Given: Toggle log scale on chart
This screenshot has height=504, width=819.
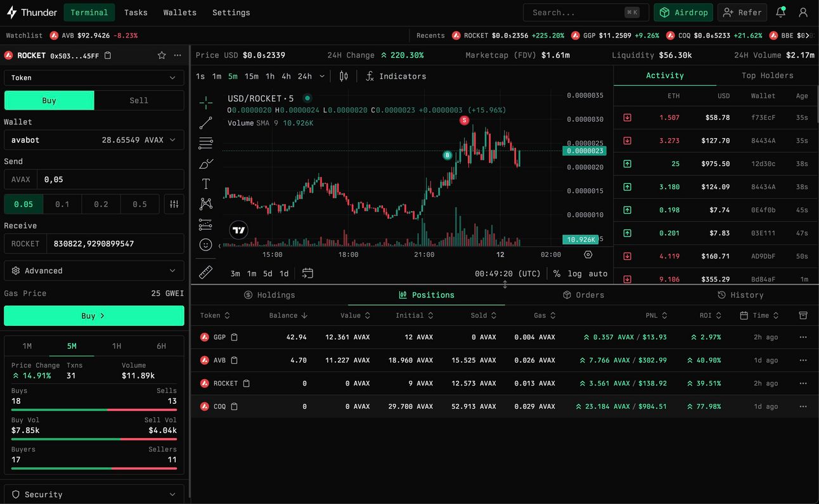Looking at the screenshot, I should point(575,274).
